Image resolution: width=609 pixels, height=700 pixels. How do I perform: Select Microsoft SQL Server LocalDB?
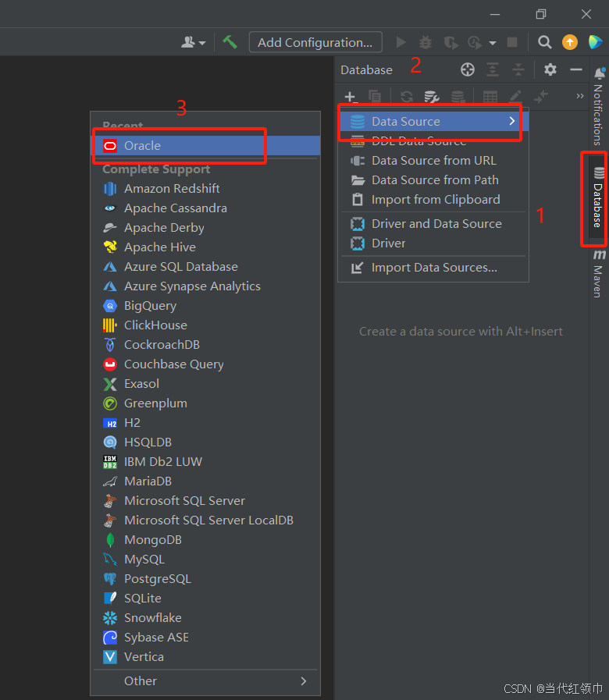207,521
